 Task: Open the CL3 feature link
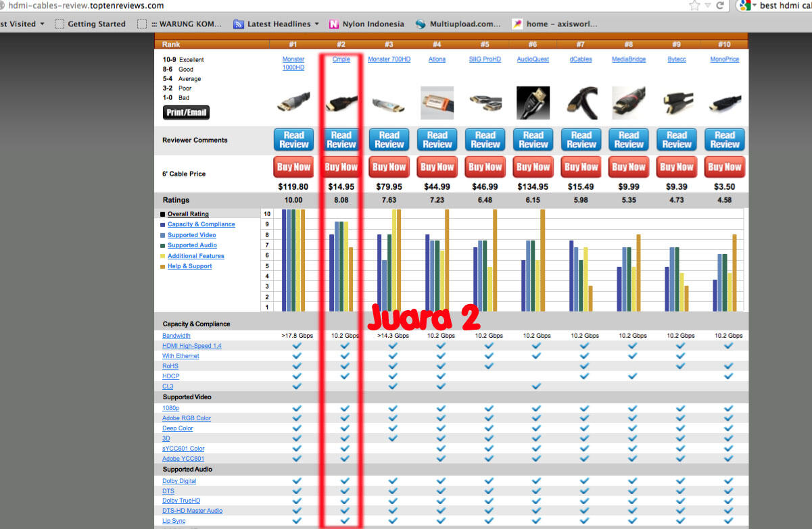click(168, 386)
